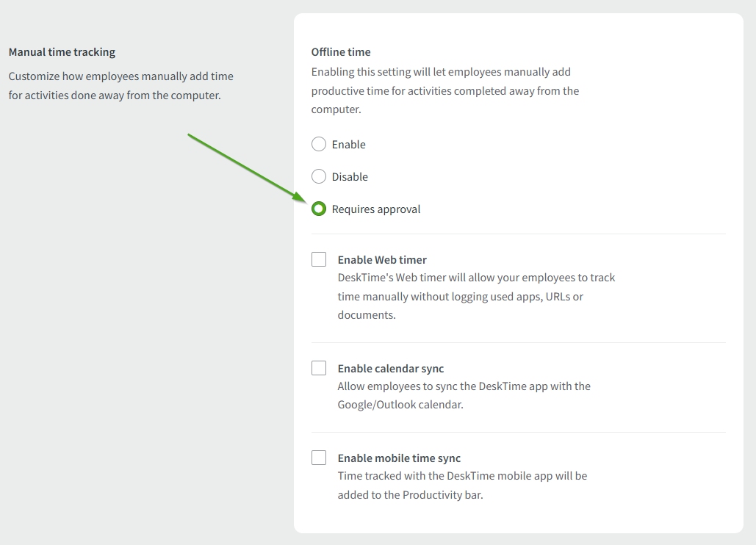The height and width of the screenshot is (545, 756).
Task: Click the Web timer description text
Action: click(476, 296)
